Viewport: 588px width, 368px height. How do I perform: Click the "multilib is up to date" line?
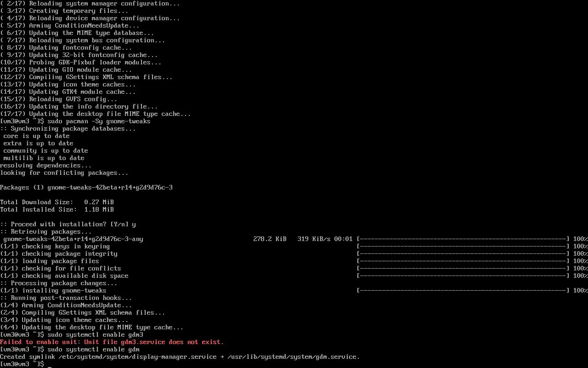tap(44, 158)
